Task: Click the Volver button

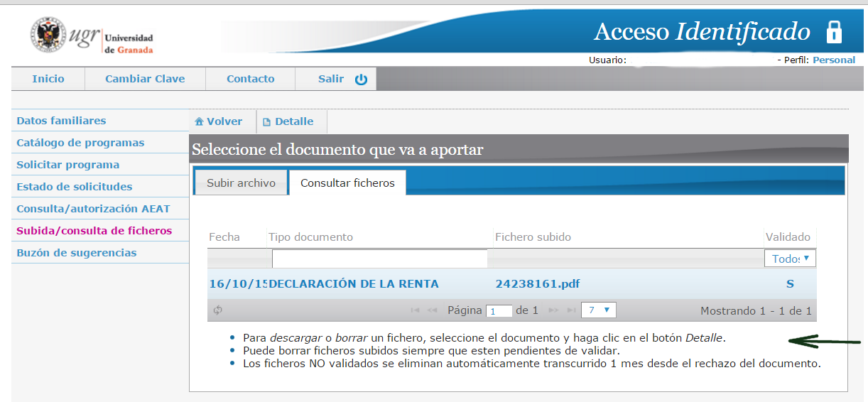Action: tap(219, 121)
